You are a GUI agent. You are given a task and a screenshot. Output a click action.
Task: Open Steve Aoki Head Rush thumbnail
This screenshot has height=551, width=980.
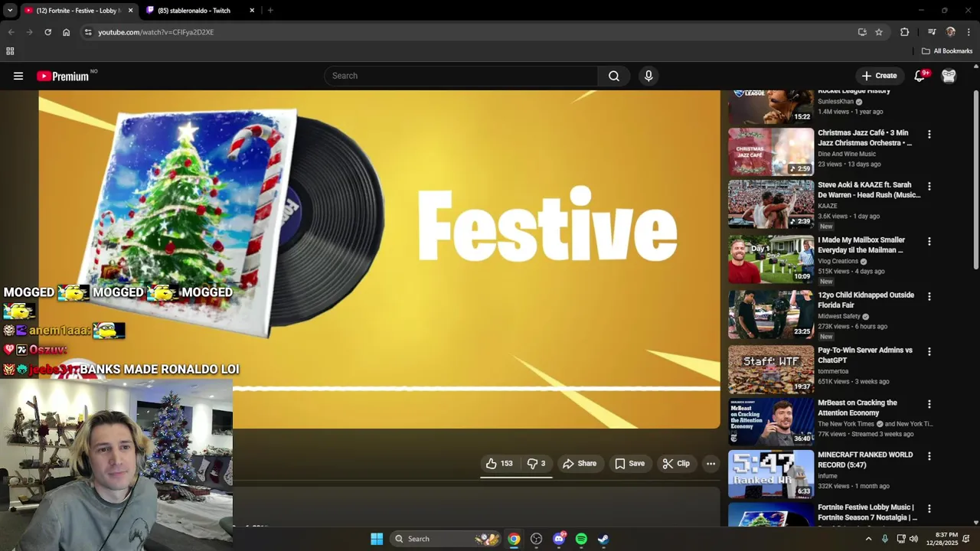tap(771, 204)
